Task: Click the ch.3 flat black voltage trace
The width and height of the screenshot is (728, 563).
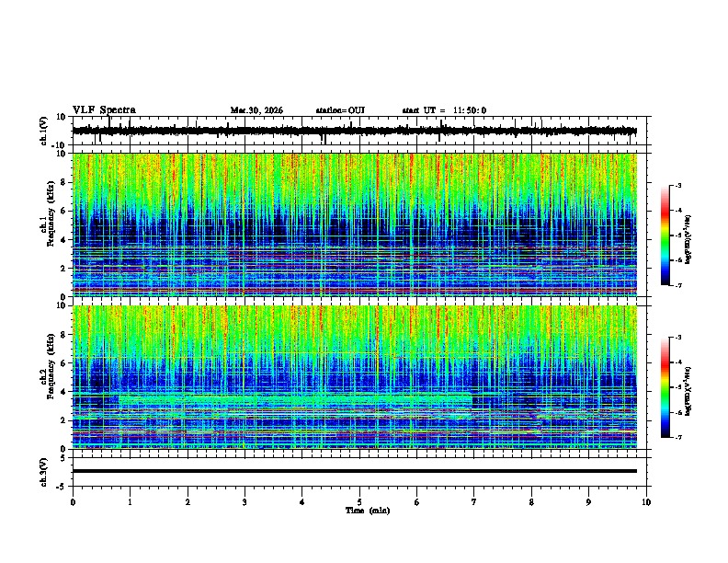Action: [x=354, y=471]
